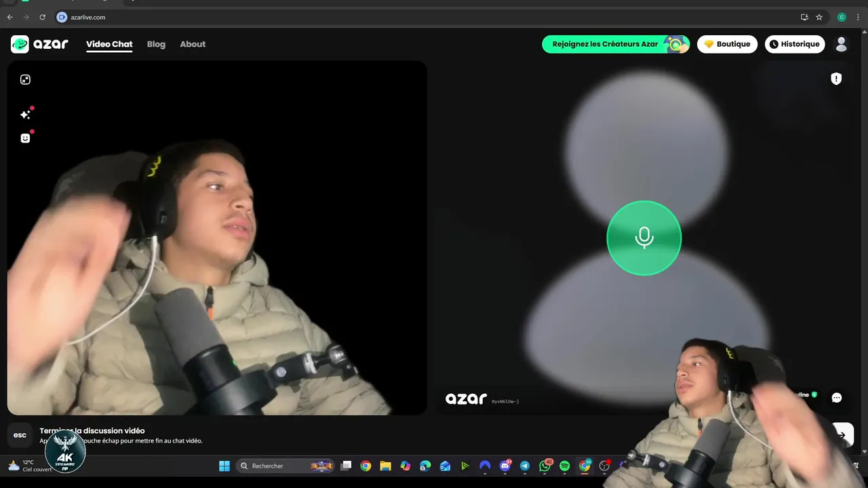Open Discord from the taskbar
The height and width of the screenshot is (488, 868).
click(505, 466)
